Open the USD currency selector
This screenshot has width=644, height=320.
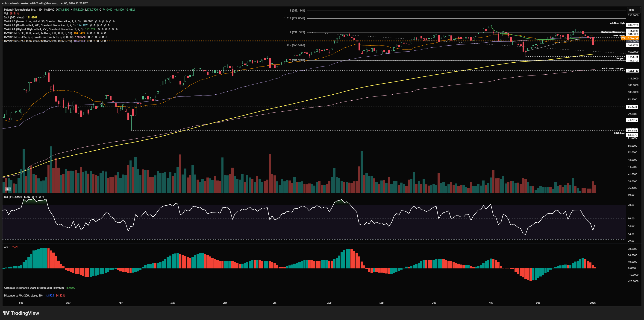coord(632,10)
